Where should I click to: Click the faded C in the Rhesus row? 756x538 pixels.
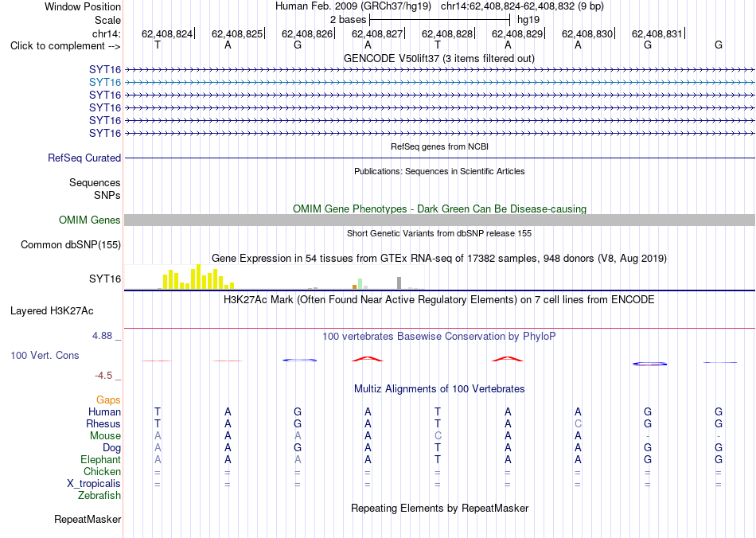pos(578,423)
